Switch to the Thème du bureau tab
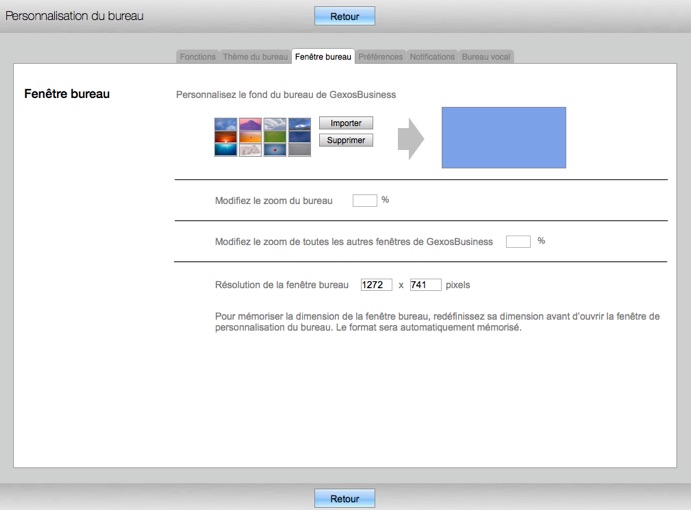Viewport: 691px width, 510px height. tap(255, 57)
